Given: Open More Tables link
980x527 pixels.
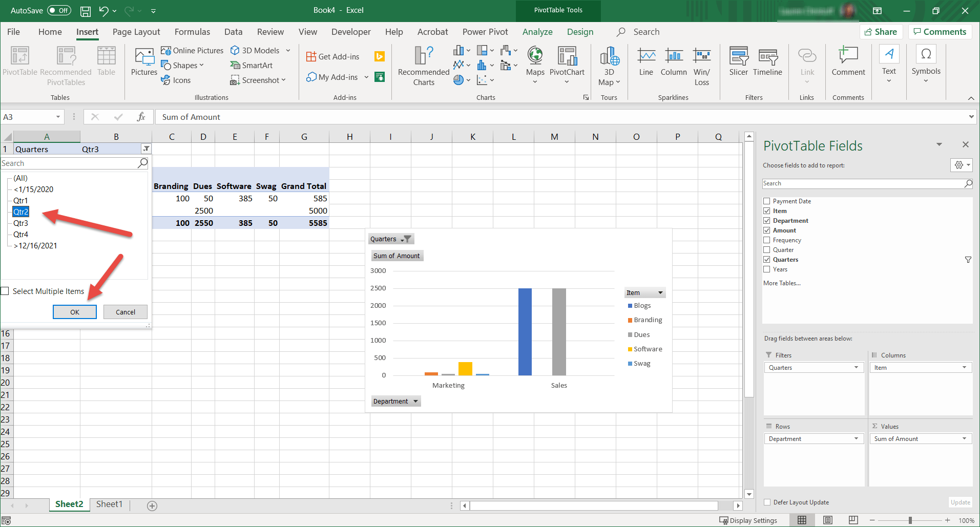Looking at the screenshot, I should point(782,283).
